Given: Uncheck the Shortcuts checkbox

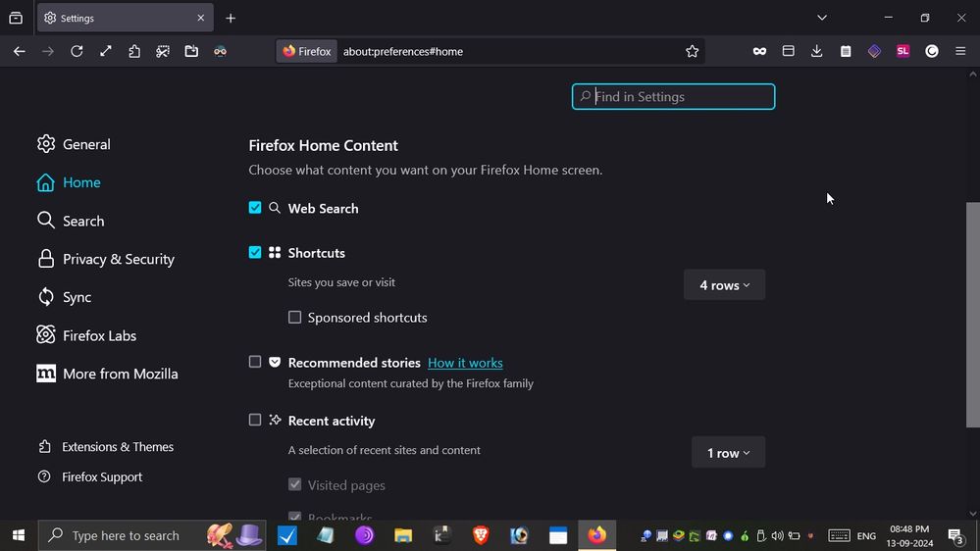Looking at the screenshot, I should point(255,252).
